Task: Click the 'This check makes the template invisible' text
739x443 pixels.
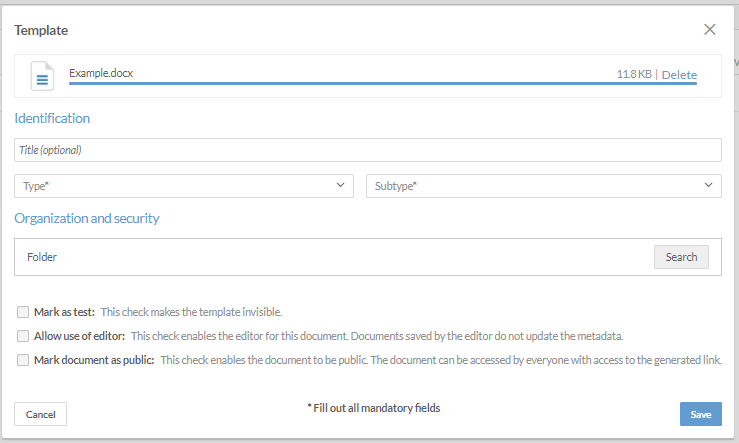Action: (191, 312)
